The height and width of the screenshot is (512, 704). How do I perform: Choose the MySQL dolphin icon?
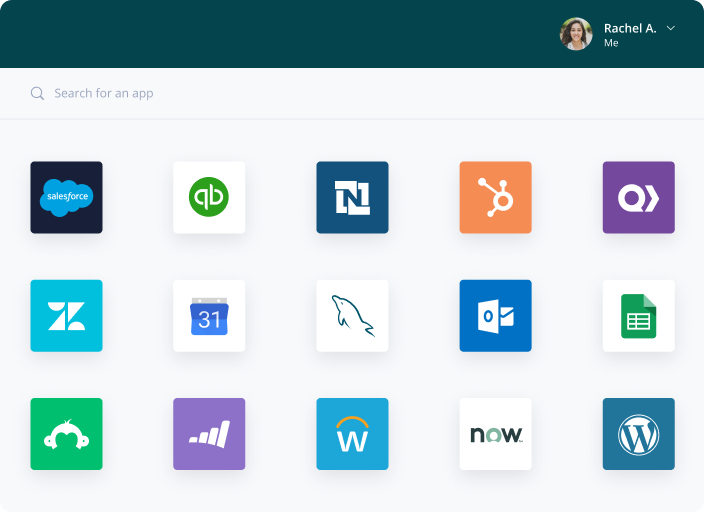coord(352,315)
